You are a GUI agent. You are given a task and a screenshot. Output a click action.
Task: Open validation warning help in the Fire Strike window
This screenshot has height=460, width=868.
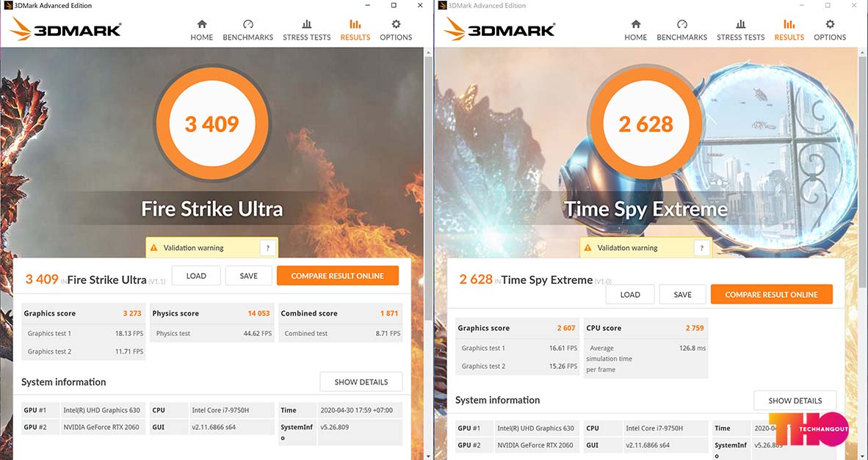tap(268, 248)
